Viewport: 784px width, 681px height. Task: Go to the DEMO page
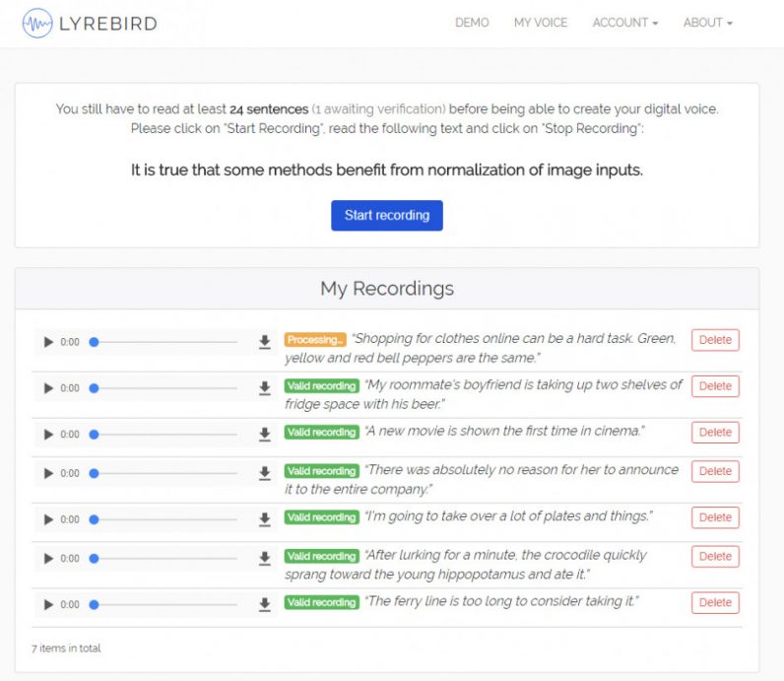click(x=472, y=23)
